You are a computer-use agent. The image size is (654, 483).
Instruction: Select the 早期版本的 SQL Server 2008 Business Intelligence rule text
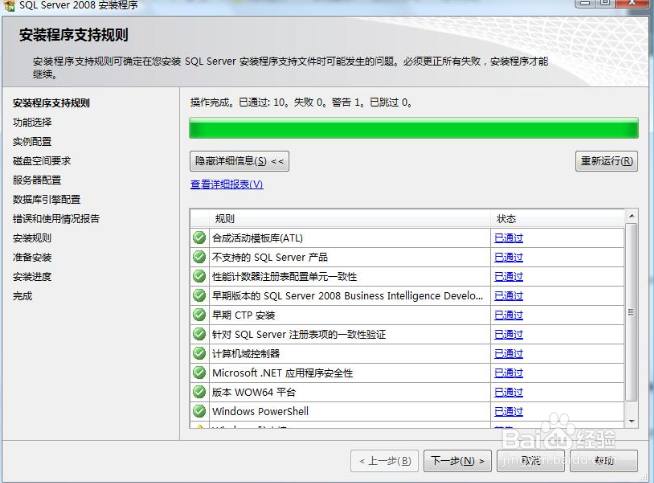pyautogui.click(x=347, y=296)
